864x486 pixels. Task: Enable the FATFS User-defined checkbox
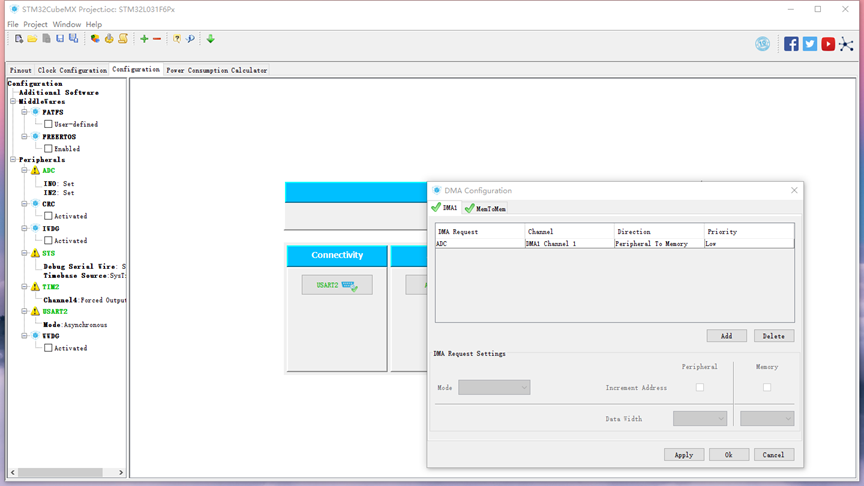point(48,124)
